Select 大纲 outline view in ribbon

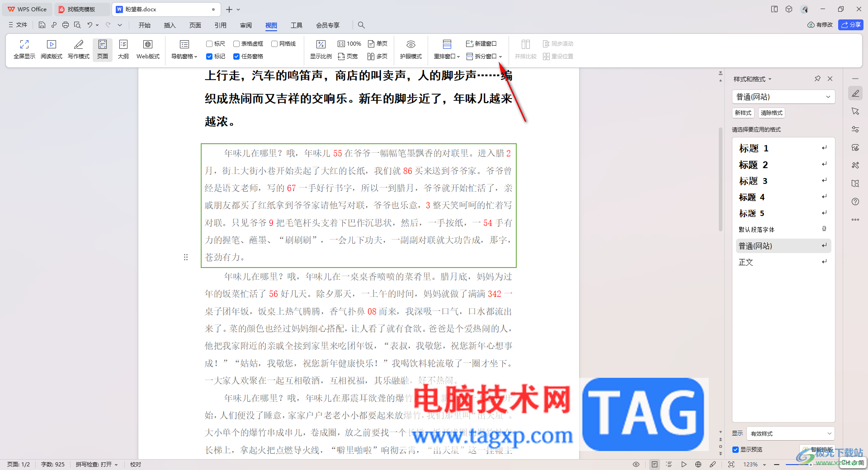click(x=123, y=49)
